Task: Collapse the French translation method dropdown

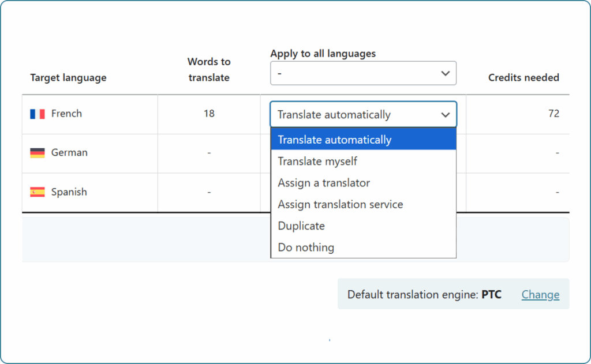Action: [x=363, y=114]
